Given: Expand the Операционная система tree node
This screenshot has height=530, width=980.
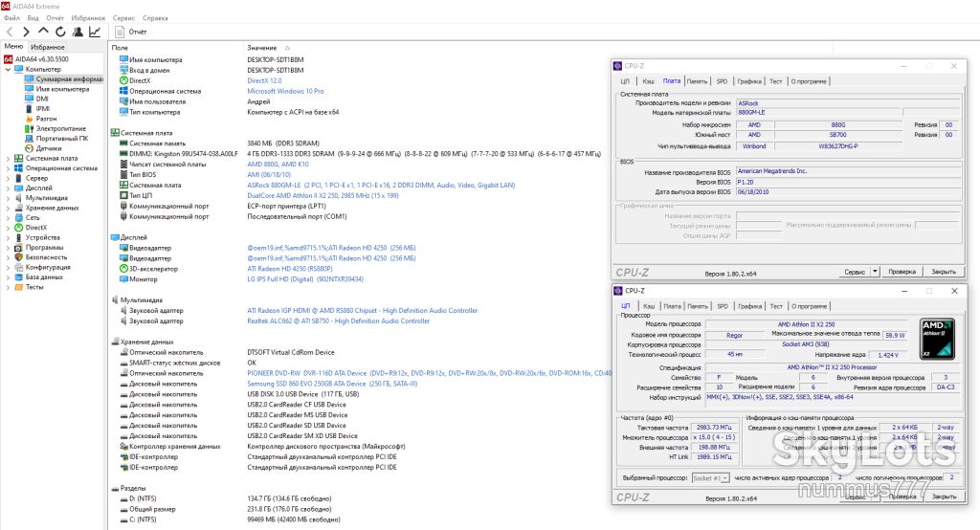Looking at the screenshot, I should coord(8,168).
